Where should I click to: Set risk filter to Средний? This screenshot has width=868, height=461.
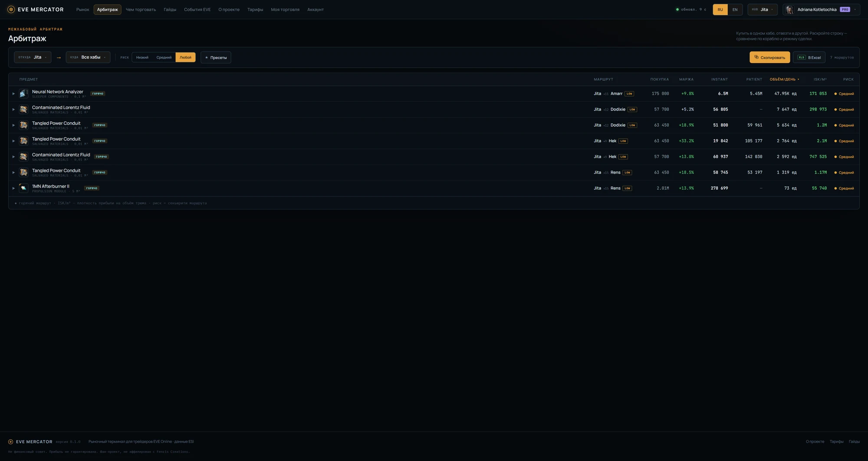coord(164,57)
